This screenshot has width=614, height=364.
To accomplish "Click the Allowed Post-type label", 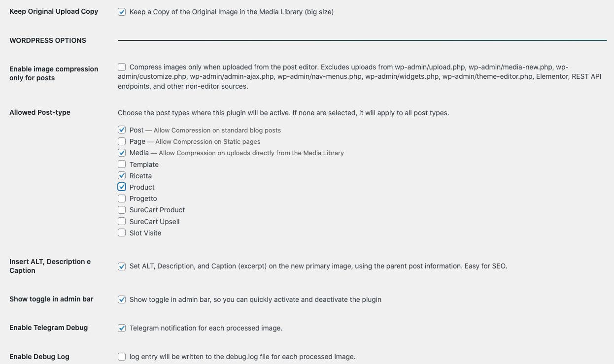I will 40,112.
